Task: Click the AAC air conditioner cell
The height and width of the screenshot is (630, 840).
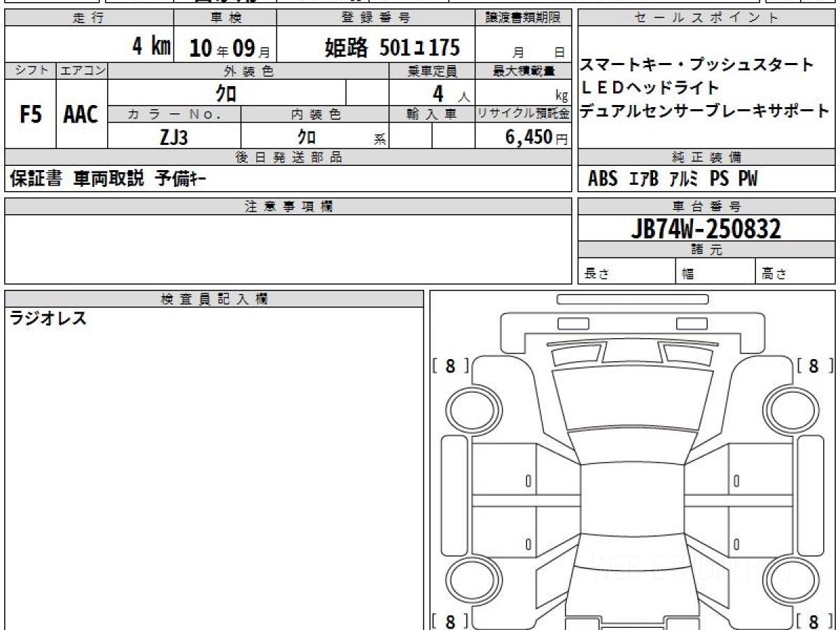Action: click(x=82, y=114)
